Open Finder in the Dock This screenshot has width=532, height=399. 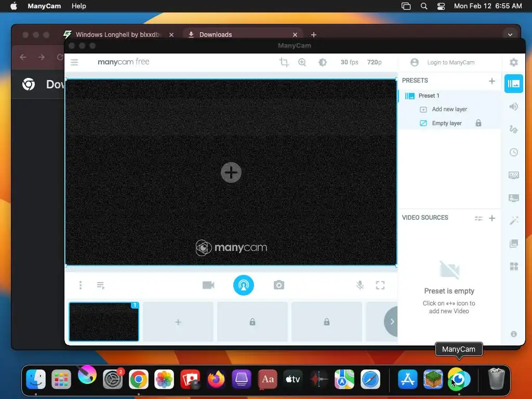(x=36, y=379)
